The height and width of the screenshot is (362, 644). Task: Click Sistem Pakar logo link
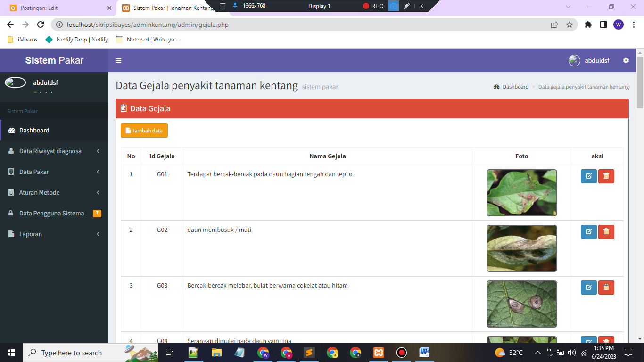tap(54, 60)
